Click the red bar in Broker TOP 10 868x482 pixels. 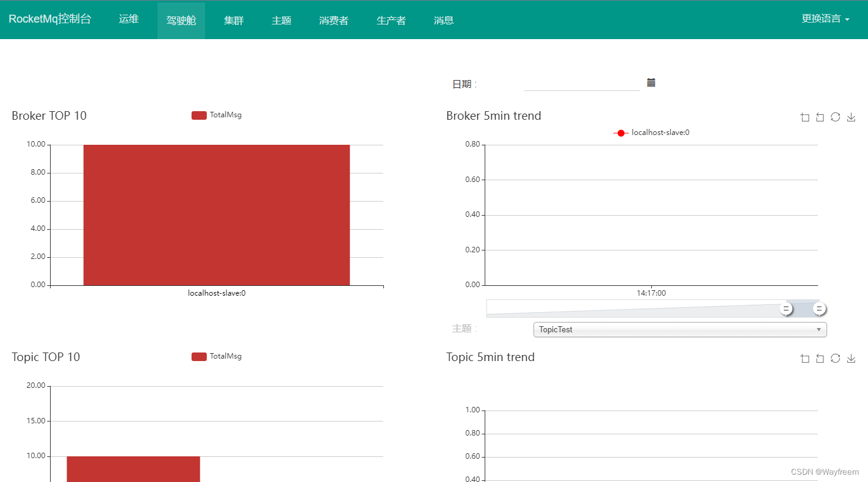[x=217, y=215]
